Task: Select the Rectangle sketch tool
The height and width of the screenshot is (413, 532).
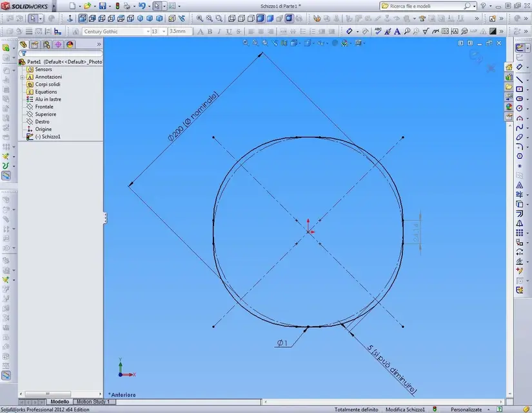Action: coord(520,89)
